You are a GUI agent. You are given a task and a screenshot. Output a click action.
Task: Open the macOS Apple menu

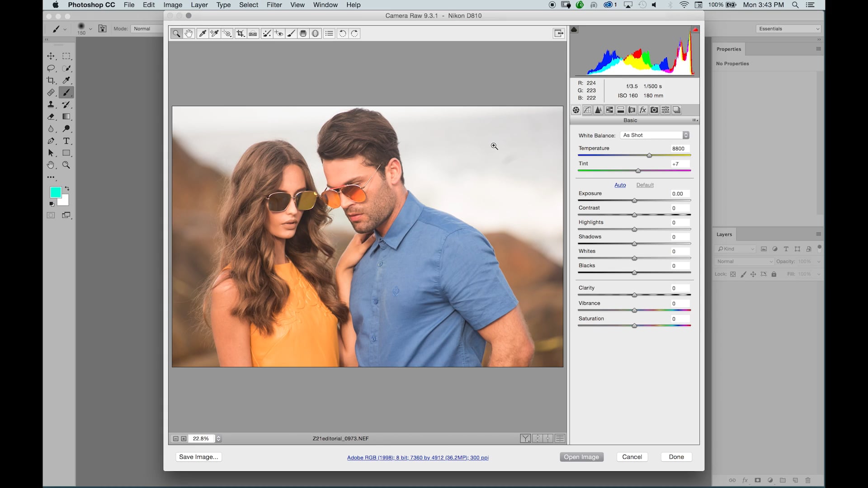tap(56, 5)
